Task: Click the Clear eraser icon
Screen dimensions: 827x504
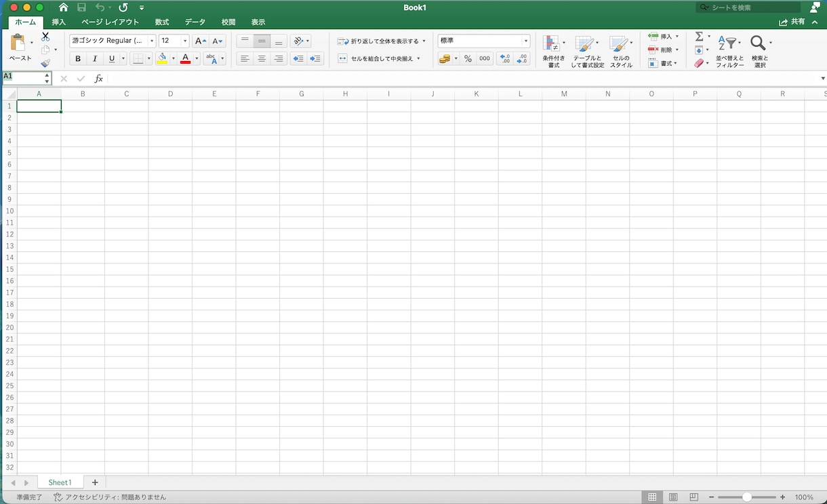Action: pos(699,63)
